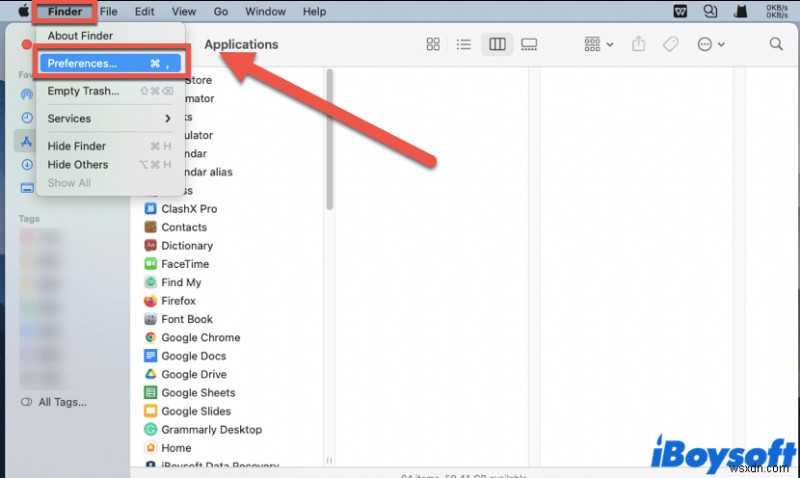Image resolution: width=800 pixels, height=478 pixels.
Task: Select the 'Google Chrome' row text
Action: click(201, 337)
